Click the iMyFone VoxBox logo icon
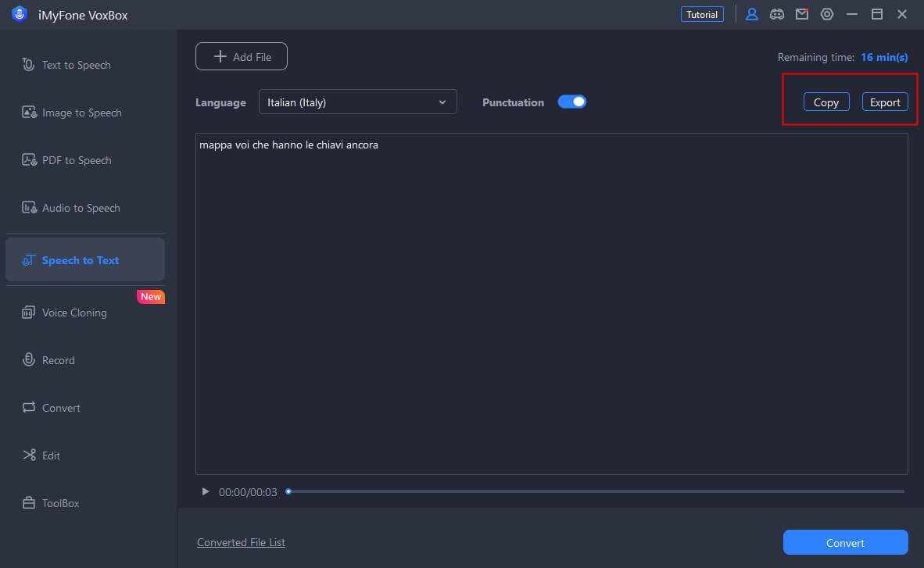The width and height of the screenshot is (924, 568). coord(20,14)
